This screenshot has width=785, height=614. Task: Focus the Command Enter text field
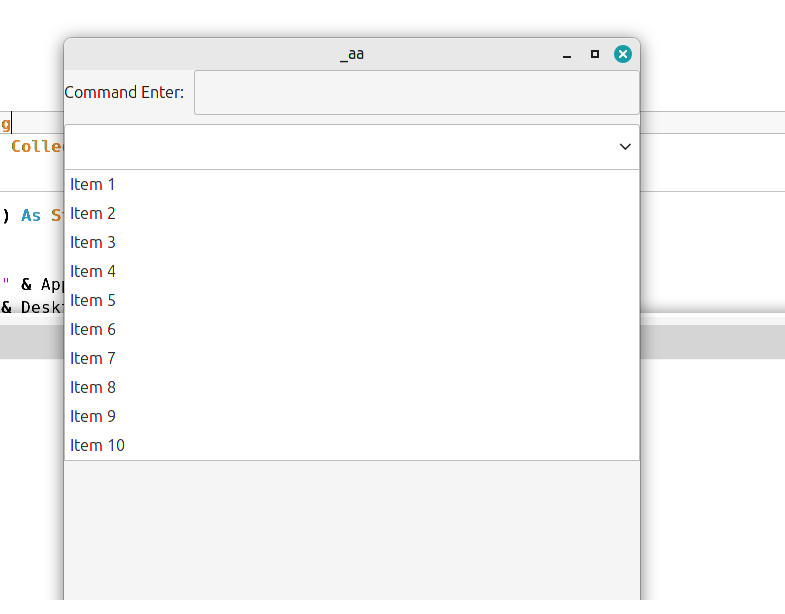(x=416, y=92)
